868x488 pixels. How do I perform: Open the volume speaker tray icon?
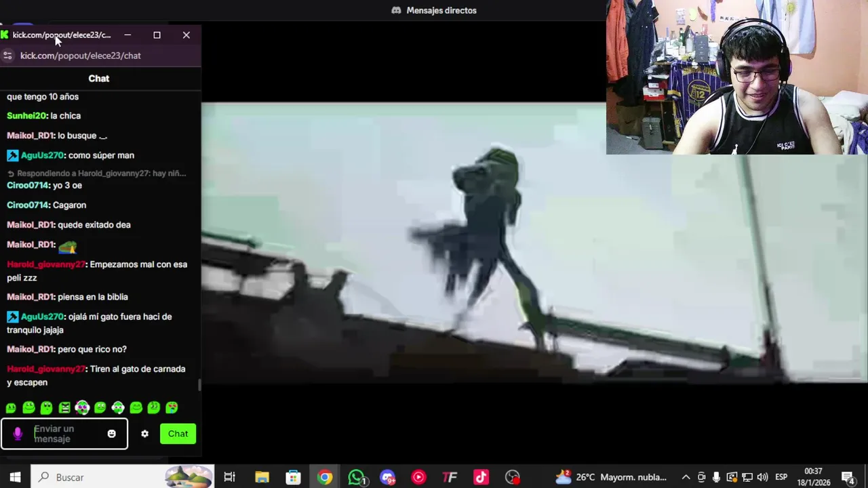click(762, 477)
